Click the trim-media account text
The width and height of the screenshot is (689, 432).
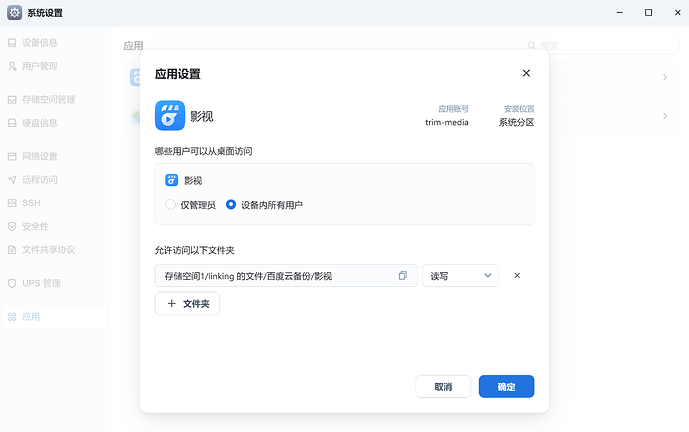[446, 123]
